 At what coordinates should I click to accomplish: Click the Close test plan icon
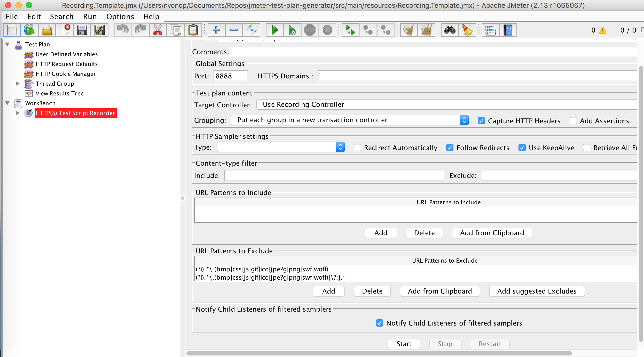[65, 30]
